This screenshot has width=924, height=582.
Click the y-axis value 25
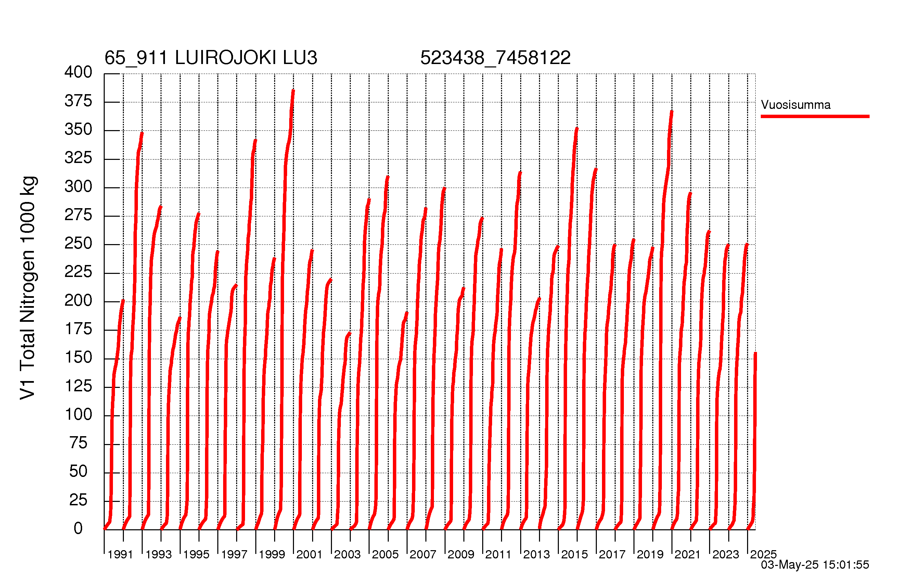click(x=78, y=500)
